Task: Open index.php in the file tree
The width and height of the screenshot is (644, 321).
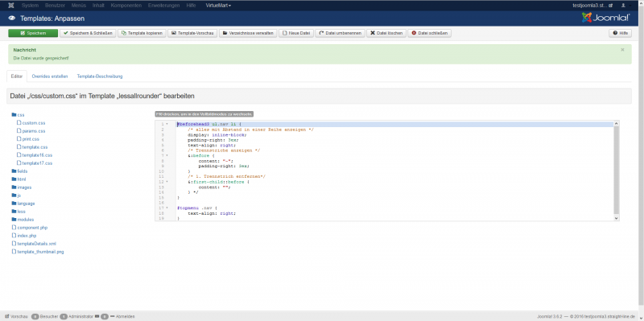Action: (24, 236)
